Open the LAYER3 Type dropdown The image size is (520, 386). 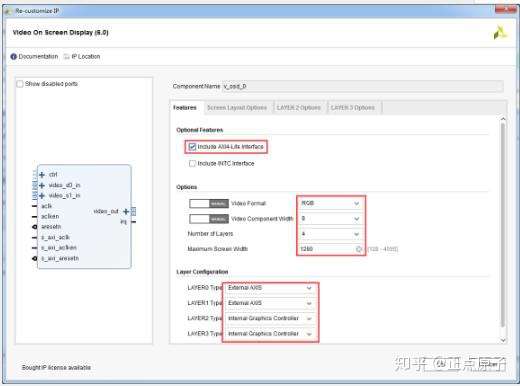click(270, 334)
